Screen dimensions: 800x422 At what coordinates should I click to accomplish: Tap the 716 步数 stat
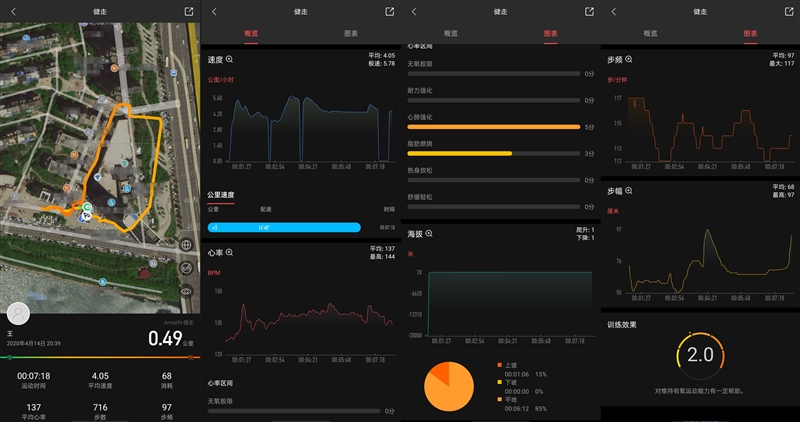click(x=100, y=412)
